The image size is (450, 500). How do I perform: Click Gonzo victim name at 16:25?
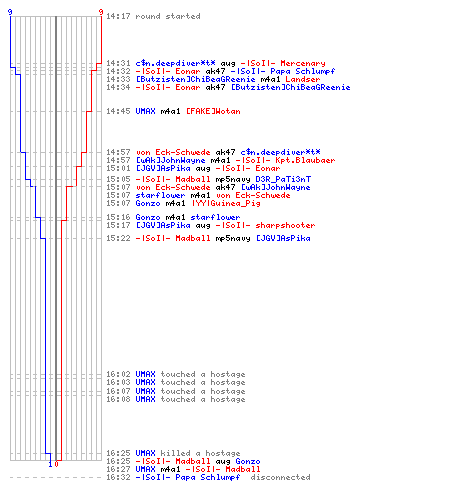click(248, 461)
